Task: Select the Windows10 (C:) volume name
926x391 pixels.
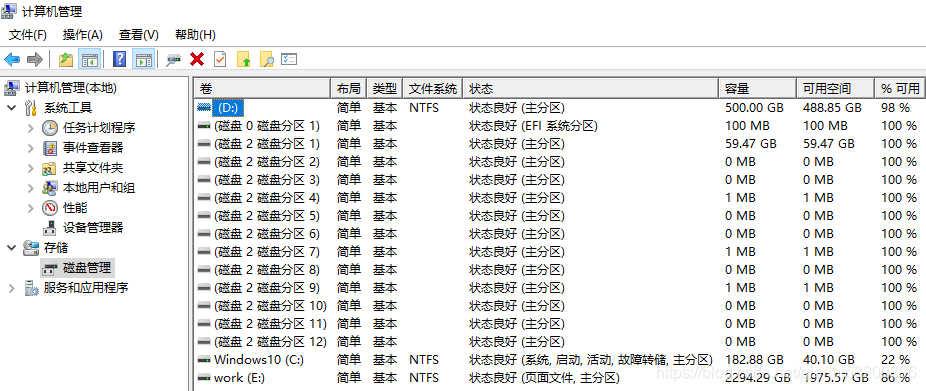Action: point(259,360)
